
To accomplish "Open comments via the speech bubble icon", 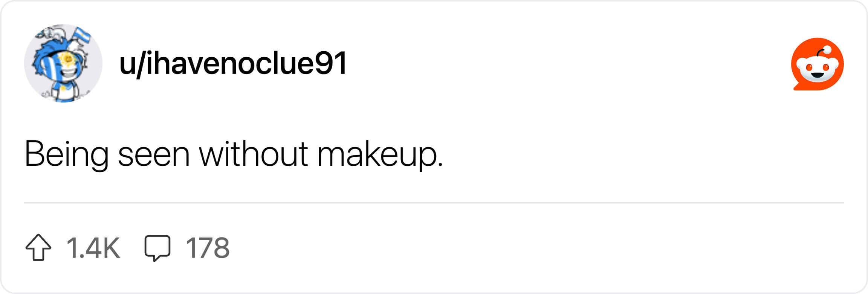I will pyautogui.click(x=157, y=248).
